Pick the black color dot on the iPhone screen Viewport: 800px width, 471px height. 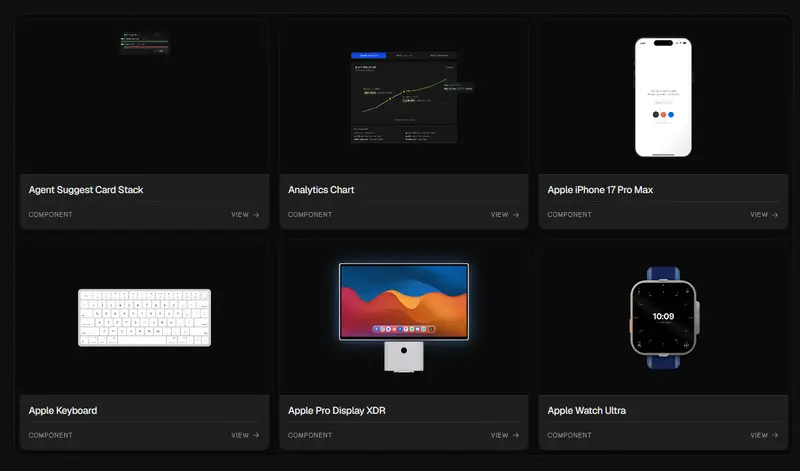[656, 115]
